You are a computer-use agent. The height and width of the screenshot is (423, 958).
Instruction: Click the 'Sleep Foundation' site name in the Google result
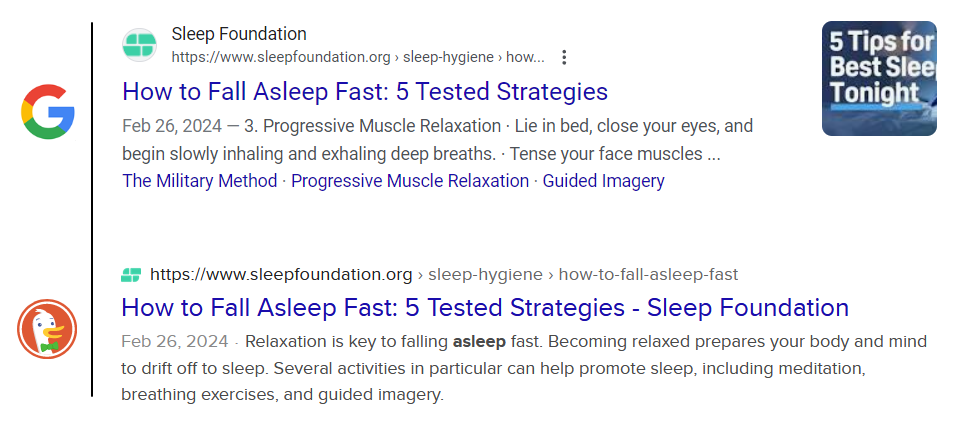tap(239, 34)
